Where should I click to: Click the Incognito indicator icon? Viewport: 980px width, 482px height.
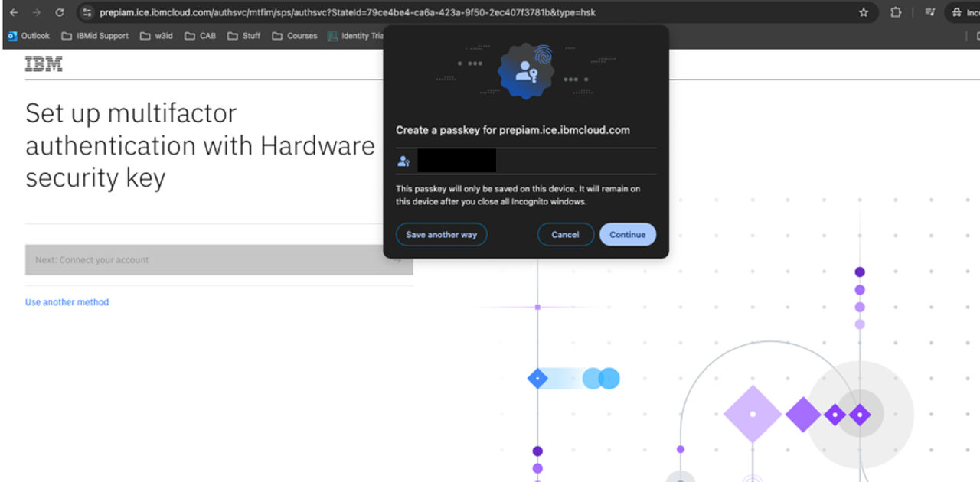point(957,12)
